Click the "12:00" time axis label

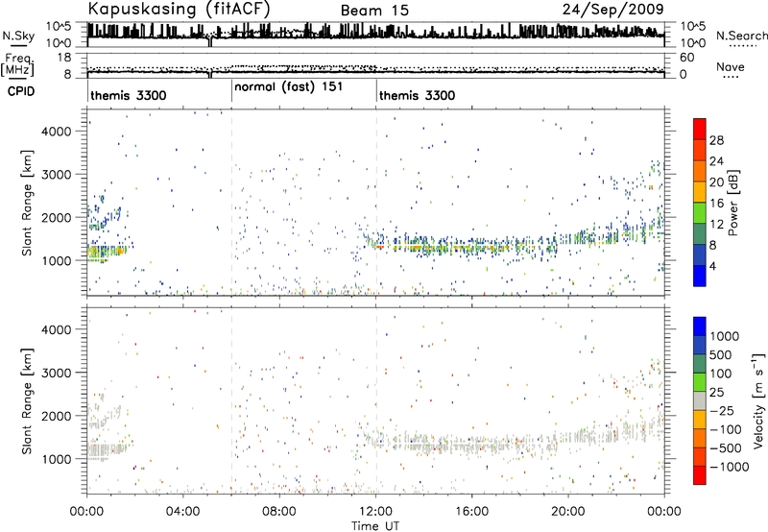point(375,512)
